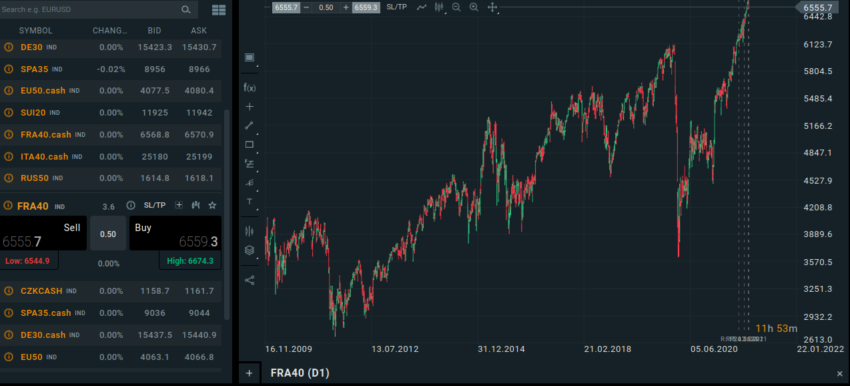
Task: Click the 11h 53m candle countdown
Action: pyautogui.click(x=777, y=328)
